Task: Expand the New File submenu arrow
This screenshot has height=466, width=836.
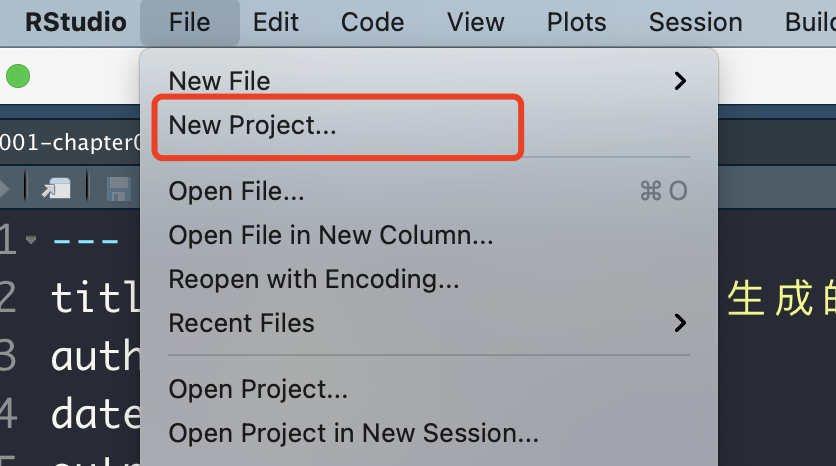Action: pyautogui.click(x=680, y=81)
